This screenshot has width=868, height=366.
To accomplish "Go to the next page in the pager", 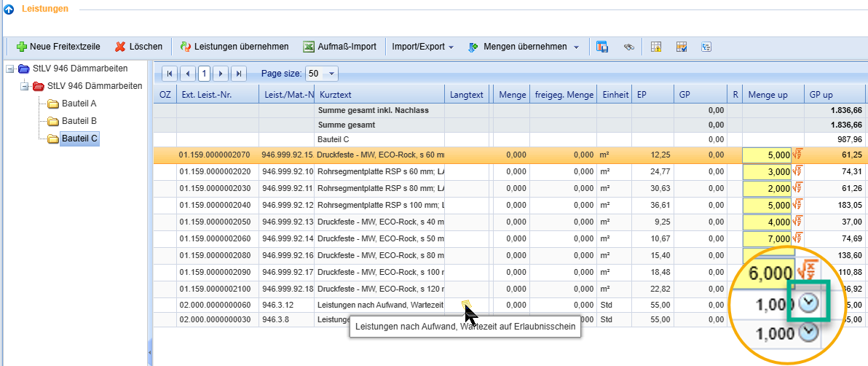I will point(221,74).
